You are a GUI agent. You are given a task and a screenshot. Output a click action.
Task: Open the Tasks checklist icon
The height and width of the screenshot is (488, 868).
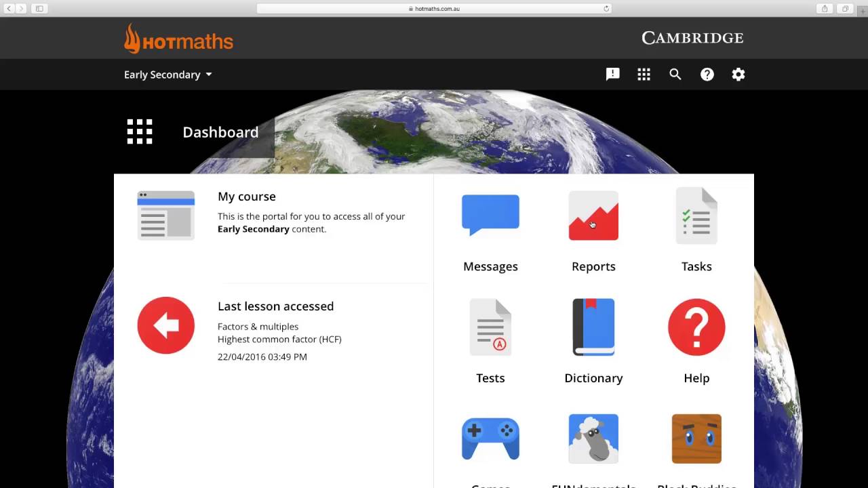point(696,216)
